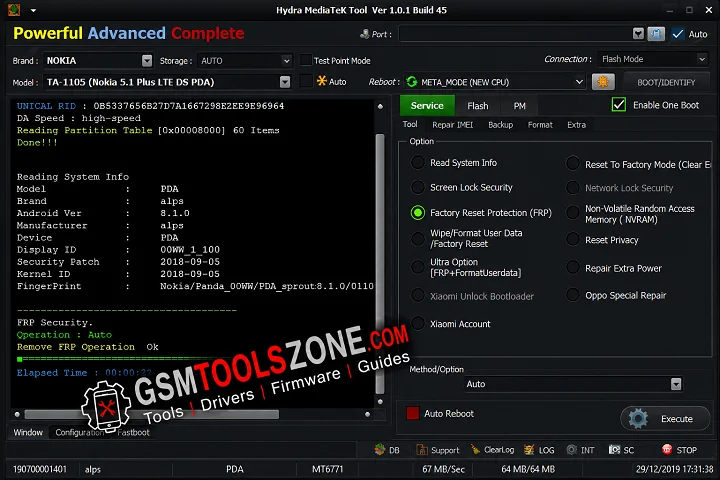This screenshot has height=480, width=720.
Task: Click the green operation progress bar
Action: tap(125, 359)
